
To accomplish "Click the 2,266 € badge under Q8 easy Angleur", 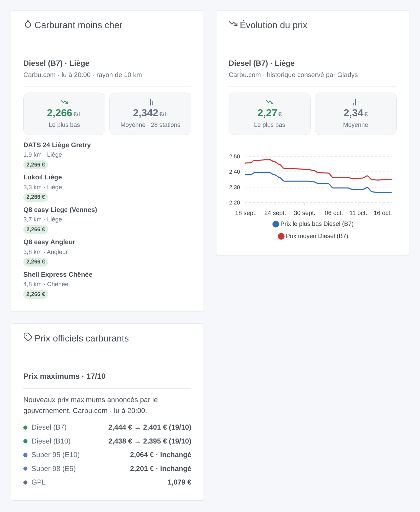I will [36, 262].
